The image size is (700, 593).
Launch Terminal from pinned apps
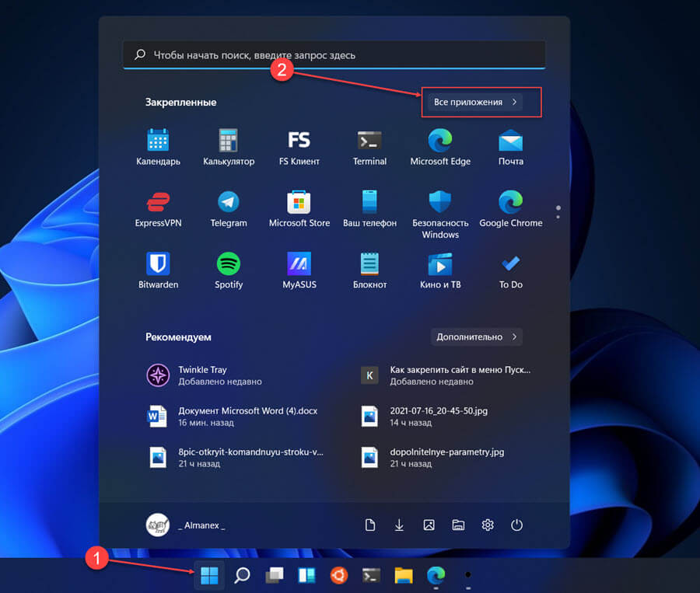[369, 147]
